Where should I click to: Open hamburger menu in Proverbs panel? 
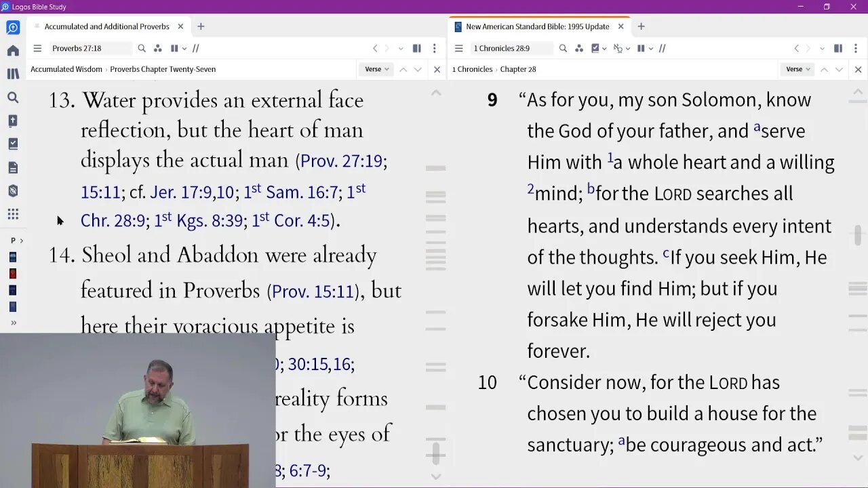tap(37, 48)
